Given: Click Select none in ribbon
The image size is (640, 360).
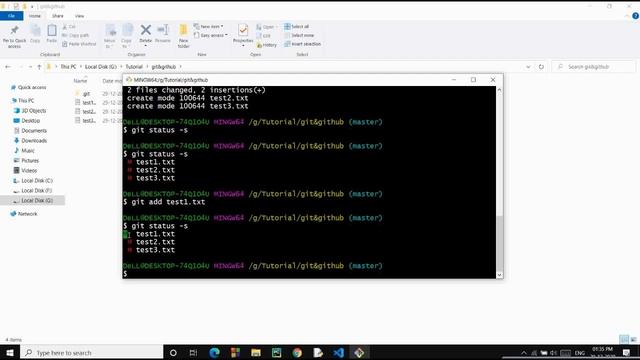Looking at the screenshot, I should [299, 36].
